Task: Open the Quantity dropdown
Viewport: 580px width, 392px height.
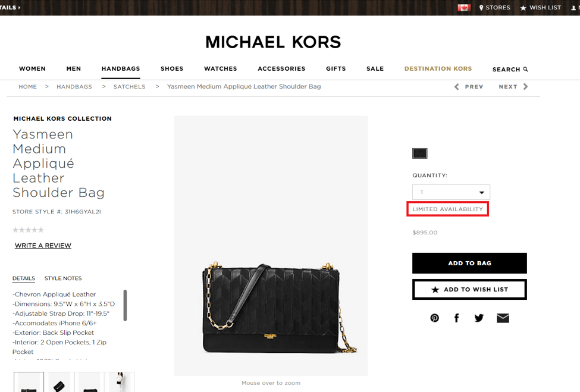Action: click(x=452, y=192)
